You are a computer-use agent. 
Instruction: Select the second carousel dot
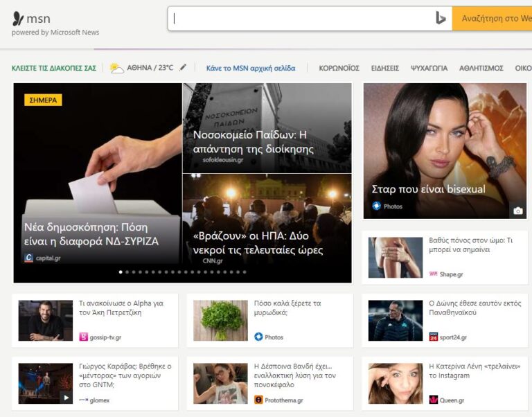point(127,272)
